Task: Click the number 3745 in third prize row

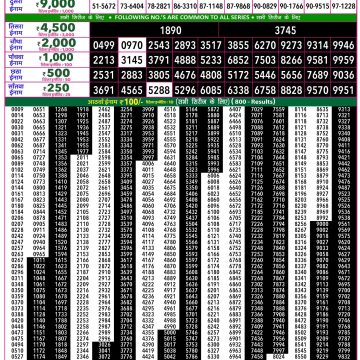Action: pyautogui.click(x=285, y=30)
